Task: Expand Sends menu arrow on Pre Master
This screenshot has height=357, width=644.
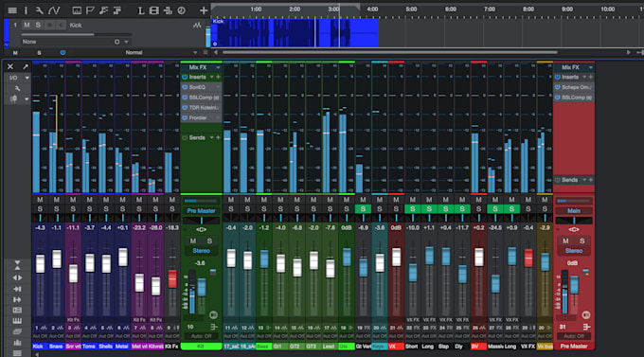Action: (584, 180)
